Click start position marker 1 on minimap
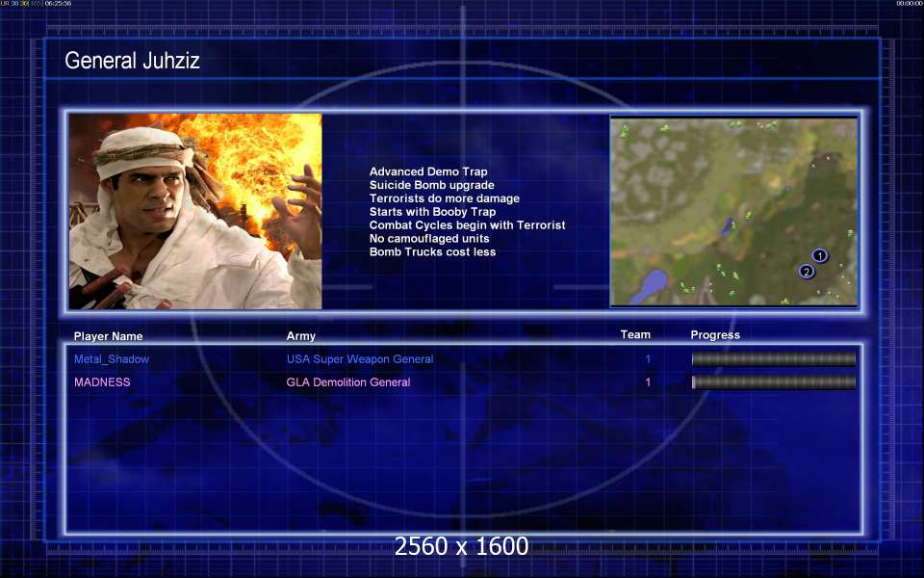This screenshot has height=578, width=924. click(819, 255)
